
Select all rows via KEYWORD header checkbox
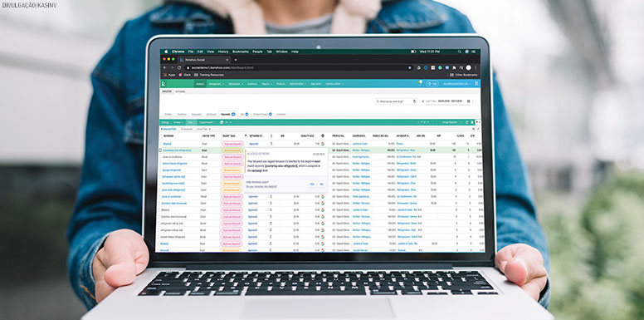[161, 135]
